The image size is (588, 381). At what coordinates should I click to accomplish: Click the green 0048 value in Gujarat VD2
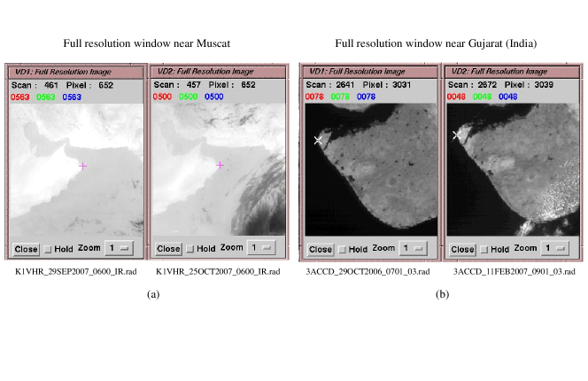pyautogui.click(x=482, y=97)
